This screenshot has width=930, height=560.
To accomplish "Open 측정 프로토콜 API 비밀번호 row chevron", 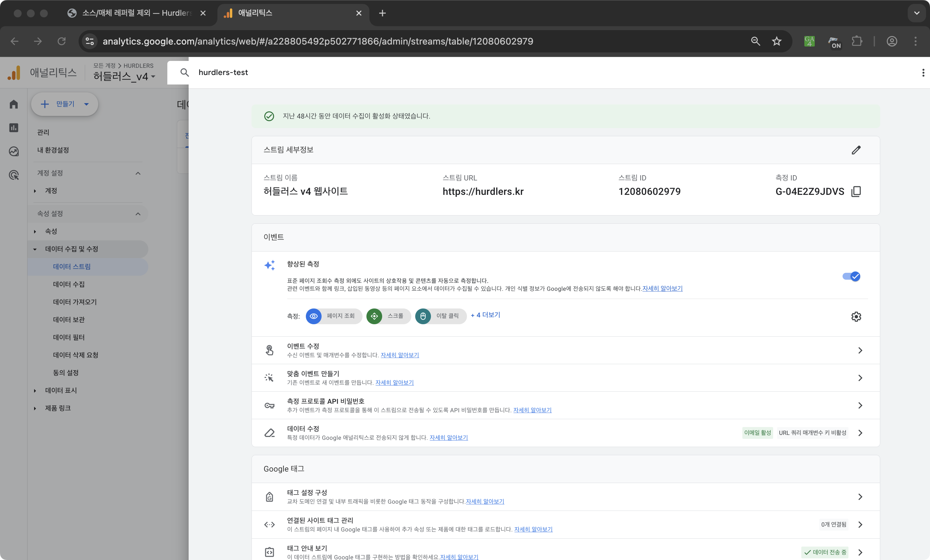I will point(860,406).
